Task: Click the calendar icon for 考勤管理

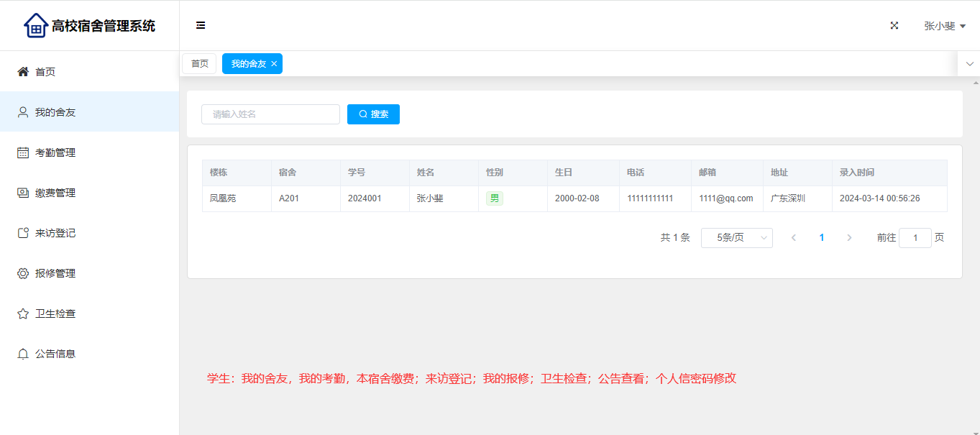Action: tap(23, 152)
